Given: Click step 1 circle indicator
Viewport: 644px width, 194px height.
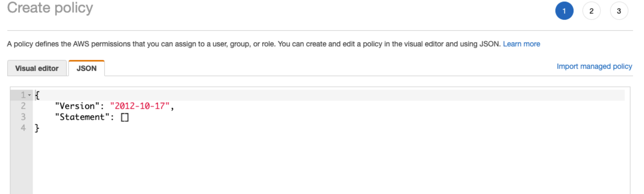Looking at the screenshot, I should click(x=564, y=11).
